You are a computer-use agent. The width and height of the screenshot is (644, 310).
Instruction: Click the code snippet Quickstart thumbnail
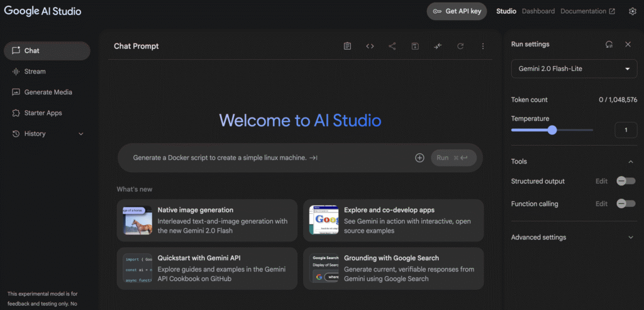tap(137, 268)
